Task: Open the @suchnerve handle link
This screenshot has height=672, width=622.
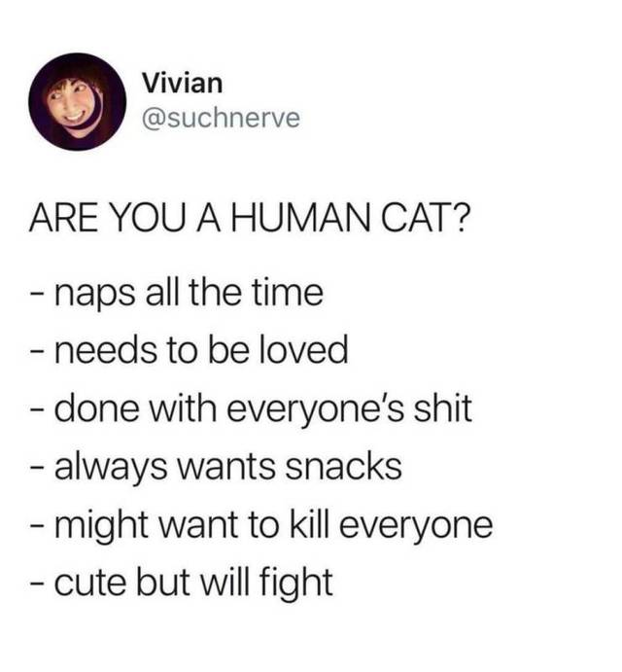Action: pyautogui.click(x=221, y=118)
